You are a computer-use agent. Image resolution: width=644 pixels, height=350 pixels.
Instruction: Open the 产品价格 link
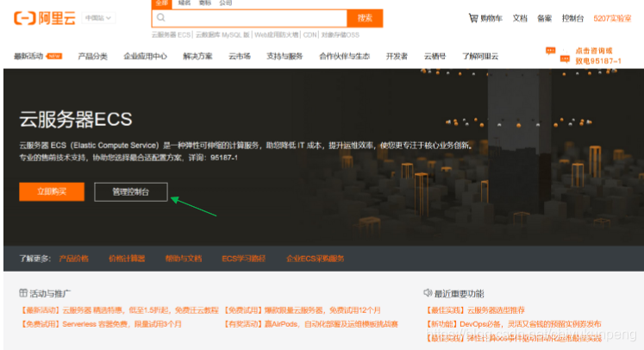pyautogui.click(x=74, y=259)
